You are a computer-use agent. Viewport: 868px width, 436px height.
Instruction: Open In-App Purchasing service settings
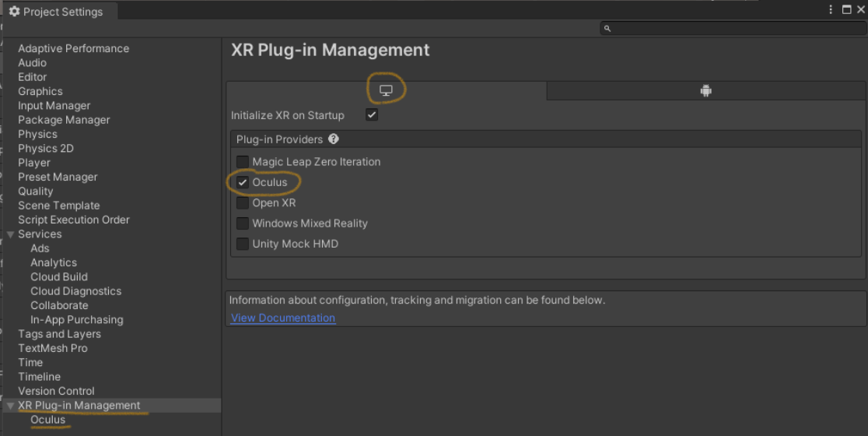pos(77,320)
